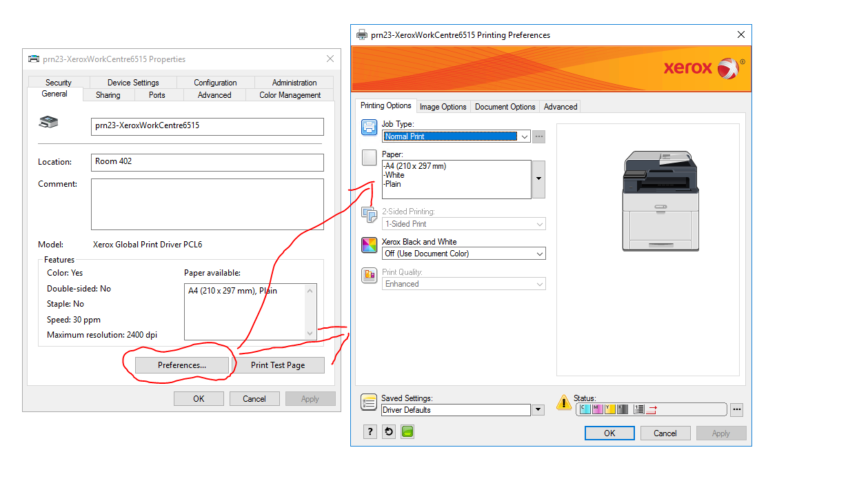This screenshot has height=481, width=868.
Task: Click the cyan toner level indicator
Action: tap(585, 409)
